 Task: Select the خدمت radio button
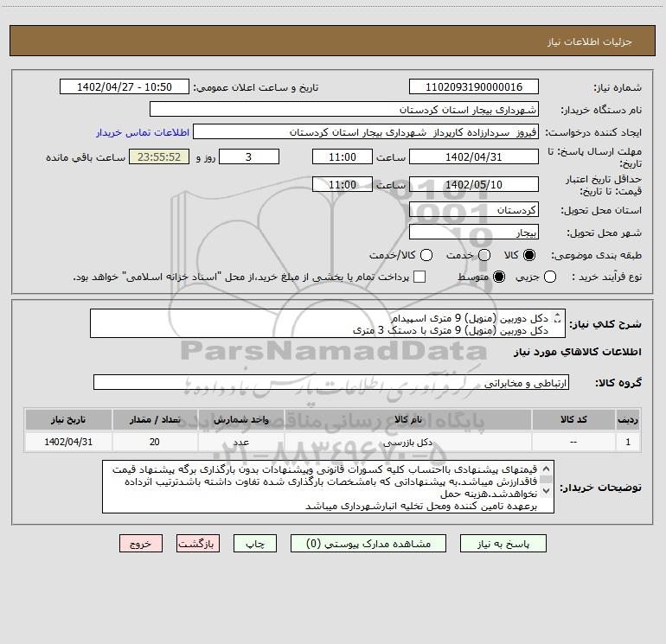pyautogui.click(x=484, y=255)
